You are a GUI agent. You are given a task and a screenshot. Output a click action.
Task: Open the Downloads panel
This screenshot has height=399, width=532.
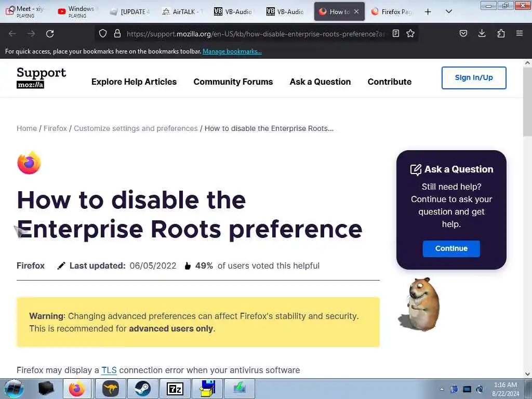pos(482,33)
